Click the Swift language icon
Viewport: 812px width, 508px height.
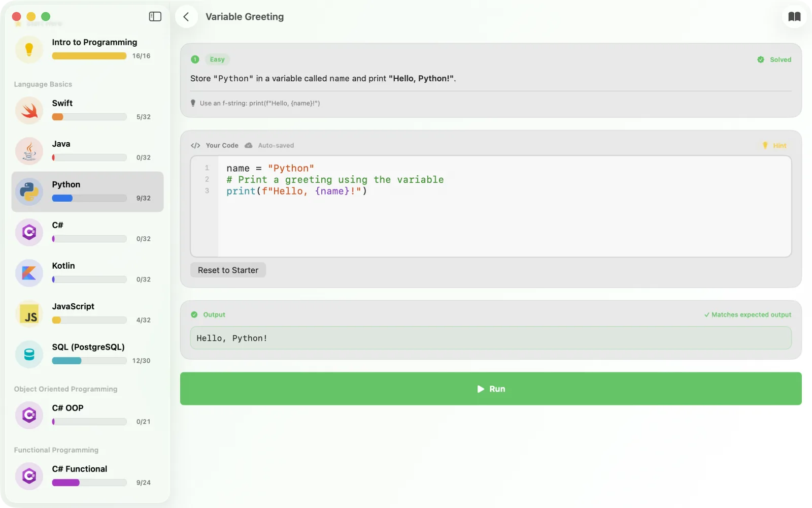(x=29, y=110)
